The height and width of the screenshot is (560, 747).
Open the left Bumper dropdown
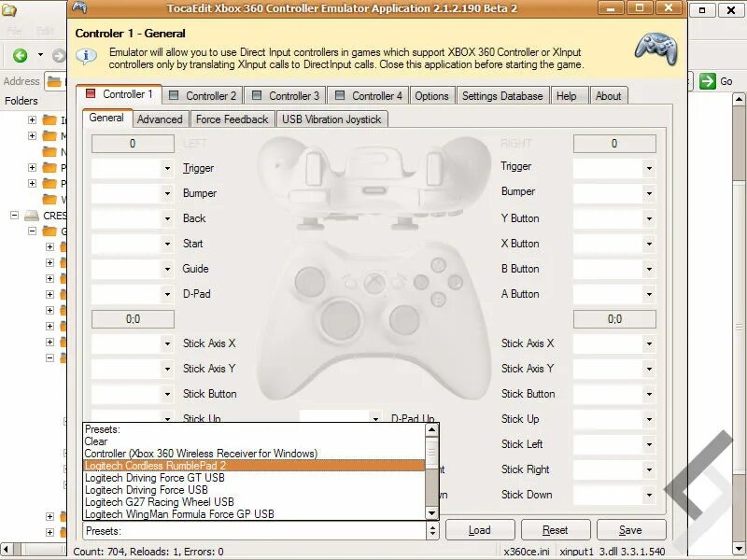tap(167, 193)
